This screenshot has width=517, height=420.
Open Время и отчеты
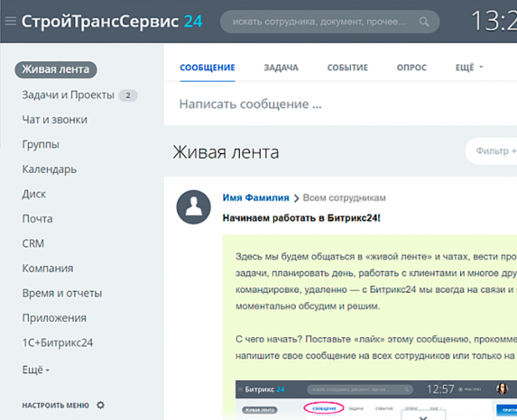[x=62, y=293]
